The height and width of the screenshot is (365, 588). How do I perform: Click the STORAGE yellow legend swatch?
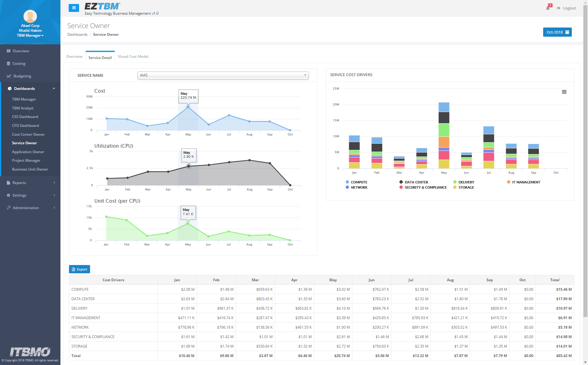455,187
